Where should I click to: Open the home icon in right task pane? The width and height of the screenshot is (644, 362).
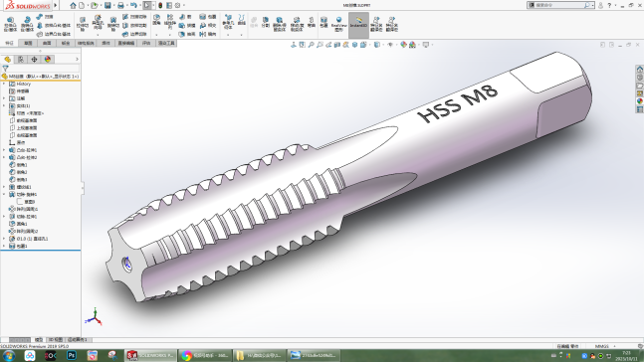coord(639,69)
